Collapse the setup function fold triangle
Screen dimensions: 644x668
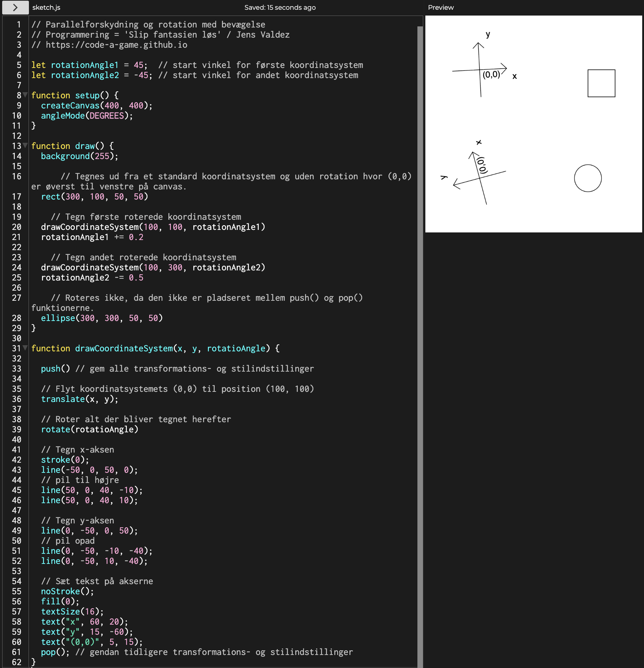click(25, 95)
